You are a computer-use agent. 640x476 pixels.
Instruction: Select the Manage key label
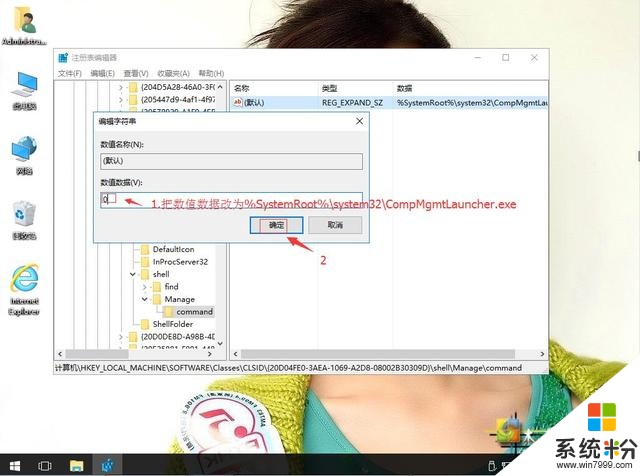180,299
